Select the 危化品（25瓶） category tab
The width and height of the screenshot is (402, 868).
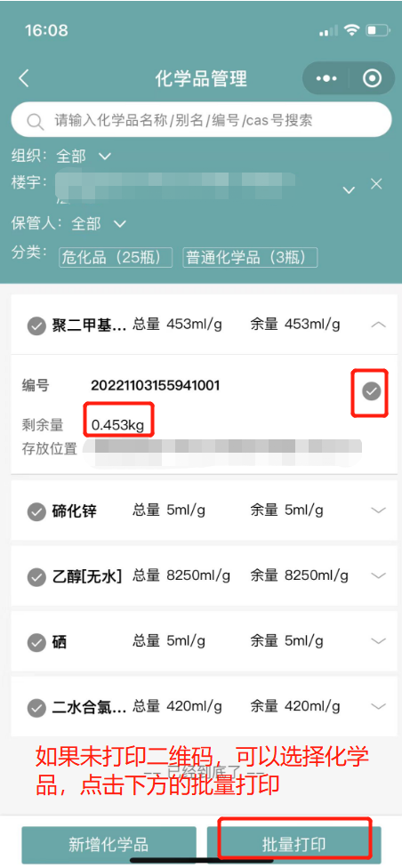[116, 257]
